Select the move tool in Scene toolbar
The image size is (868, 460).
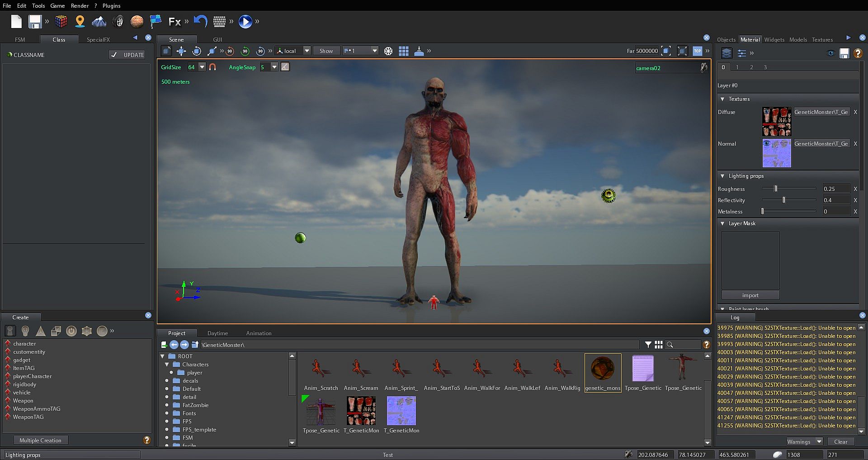click(x=181, y=51)
